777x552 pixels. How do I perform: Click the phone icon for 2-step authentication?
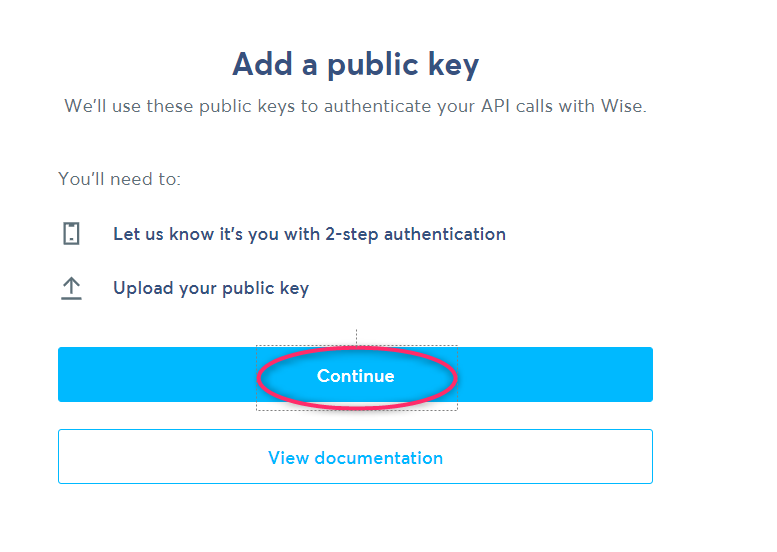coord(71,233)
